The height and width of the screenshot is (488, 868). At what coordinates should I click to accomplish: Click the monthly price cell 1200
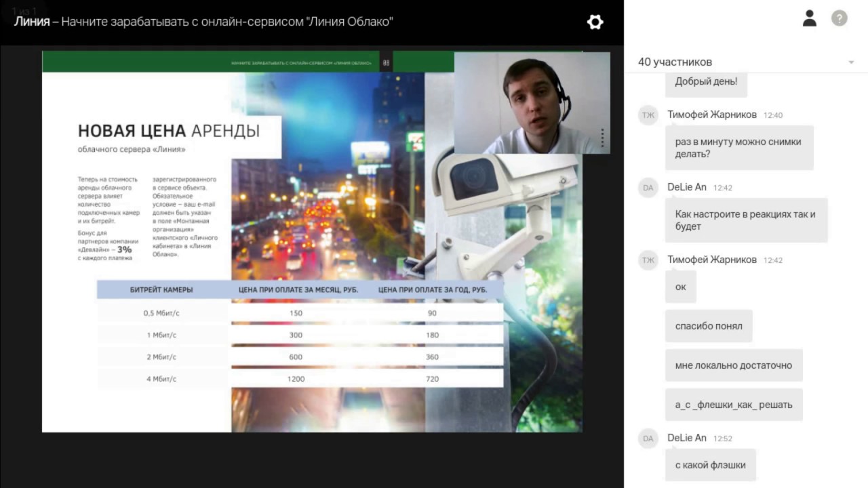click(296, 379)
